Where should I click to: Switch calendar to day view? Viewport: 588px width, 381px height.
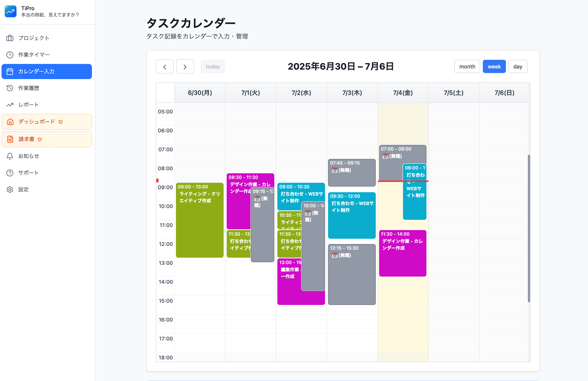pyautogui.click(x=518, y=67)
